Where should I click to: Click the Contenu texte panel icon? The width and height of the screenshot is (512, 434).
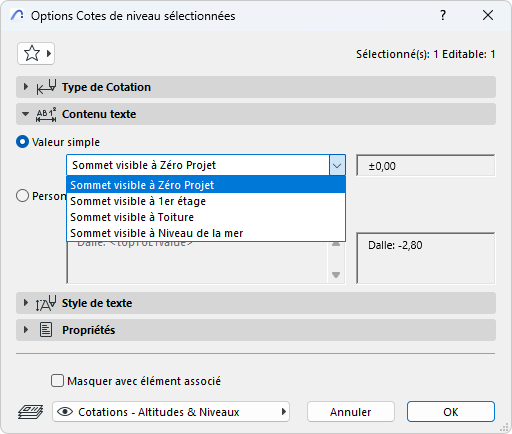coord(46,114)
